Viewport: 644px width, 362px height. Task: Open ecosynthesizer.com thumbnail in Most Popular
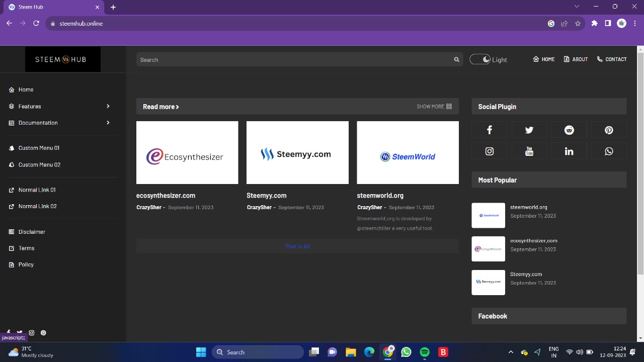(488, 249)
